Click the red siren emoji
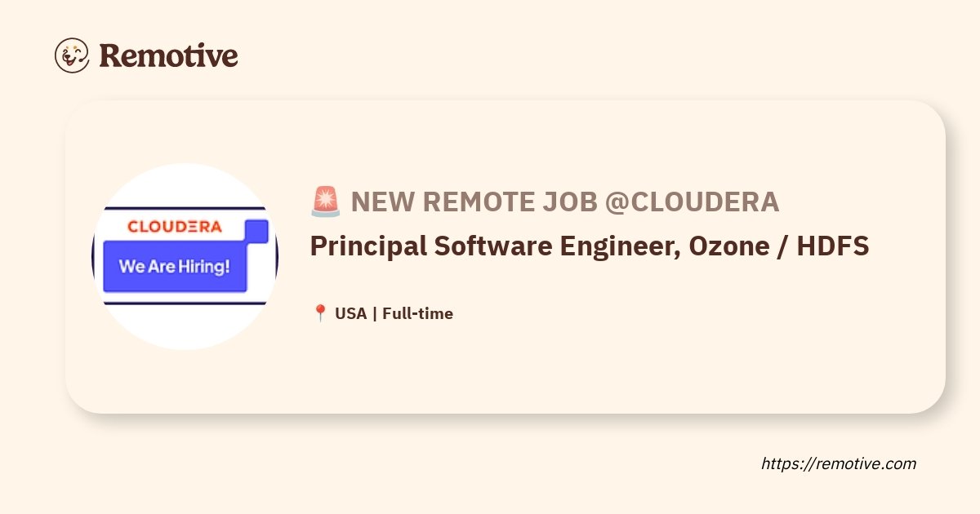This screenshot has width=980, height=514. pyautogui.click(x=325, y=202)
